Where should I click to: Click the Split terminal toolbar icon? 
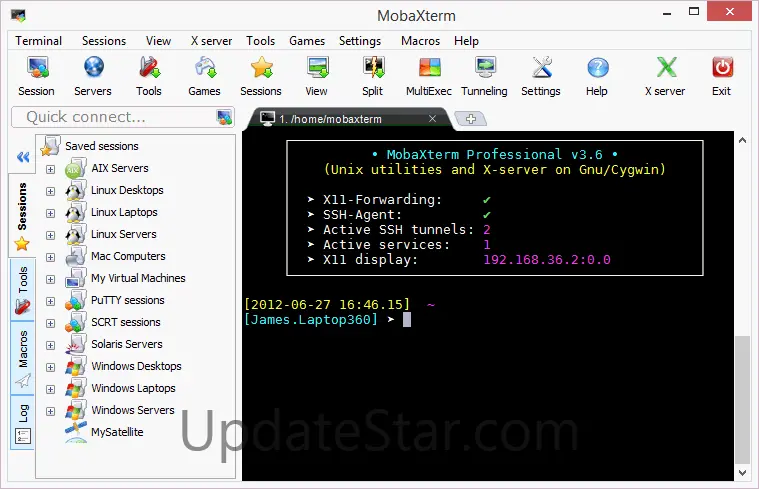(x=373, y=68)
